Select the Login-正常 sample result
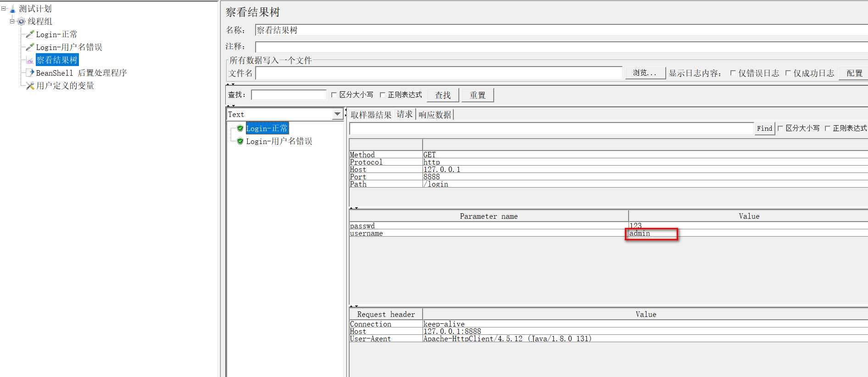 click(267, 128)
